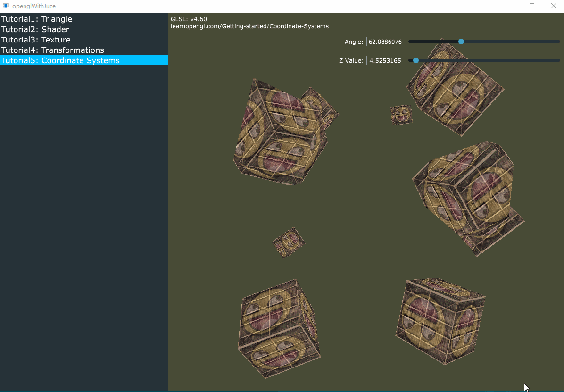Click the "Angle:" label
Image resolution: width=564 pixels, height=392 pixels.
pos(354,42)
